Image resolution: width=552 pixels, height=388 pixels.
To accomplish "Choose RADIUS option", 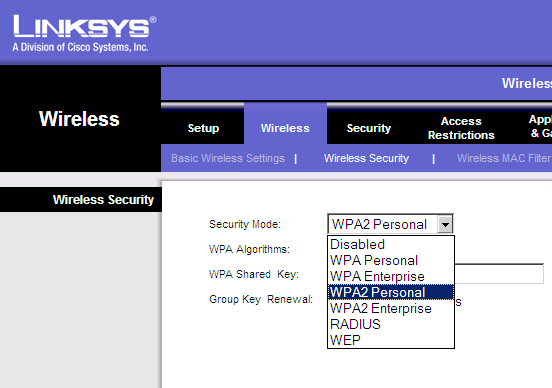I will (x=391, y=324).
